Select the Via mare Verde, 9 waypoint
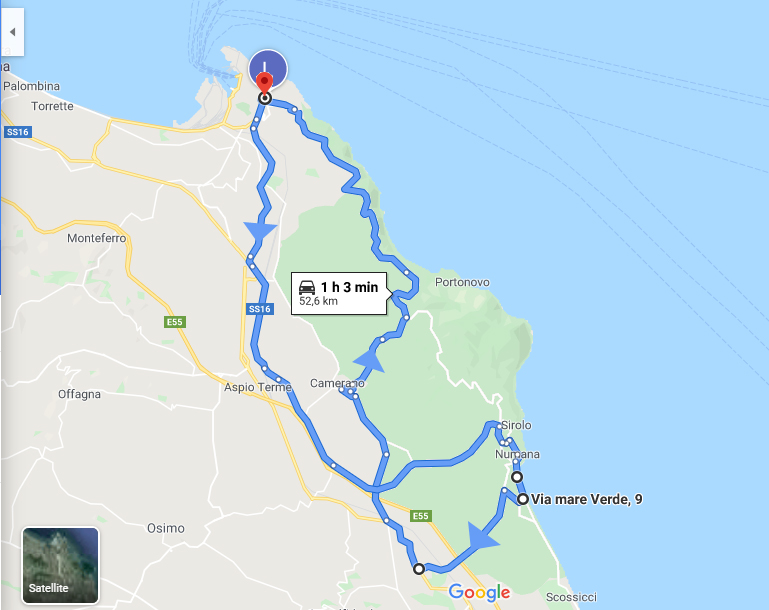 point(523,499)
